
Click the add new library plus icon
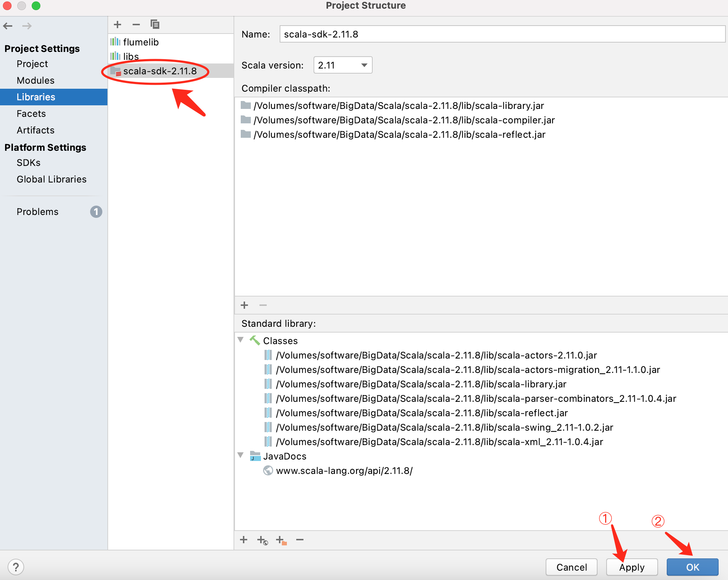coord(117,25)
